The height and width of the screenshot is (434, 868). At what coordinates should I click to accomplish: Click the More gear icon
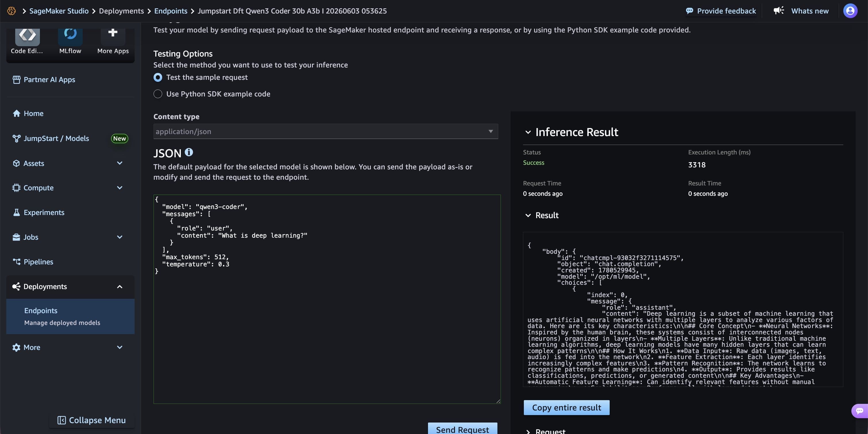point(16,347)
